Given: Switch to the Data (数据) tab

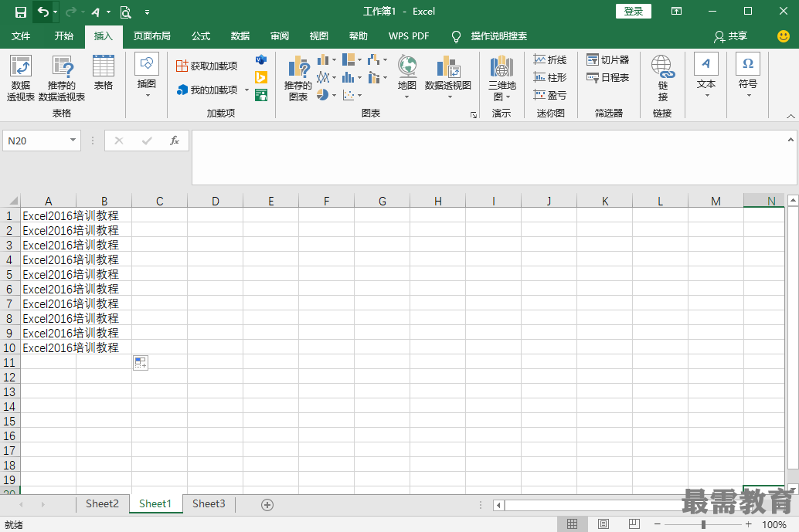Looking at the screenshot, I should [x=240, y=36].
